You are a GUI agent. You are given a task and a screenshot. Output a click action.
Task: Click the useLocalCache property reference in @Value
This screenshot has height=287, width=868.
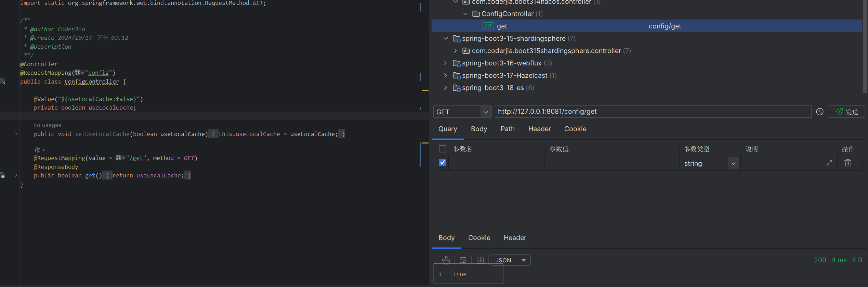tap(90, 99)
